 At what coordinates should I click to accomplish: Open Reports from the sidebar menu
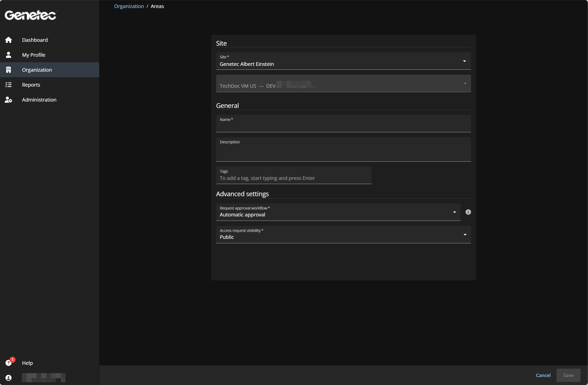coord(31,85)
